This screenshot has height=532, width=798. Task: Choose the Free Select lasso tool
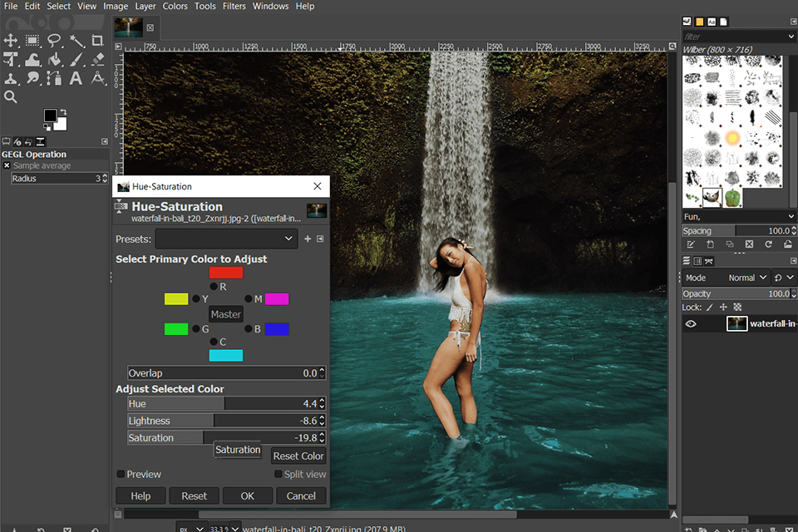pos(54,40)
